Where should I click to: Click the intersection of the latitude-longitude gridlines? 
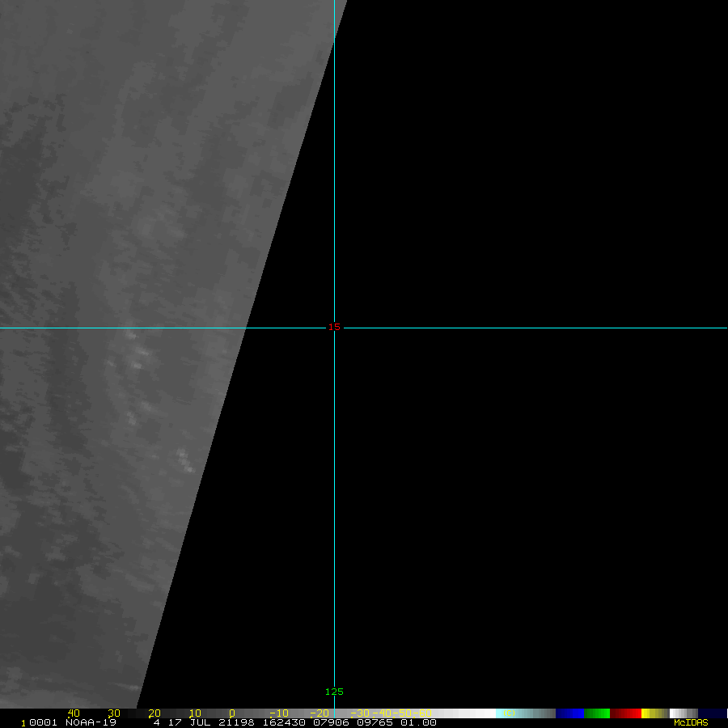pos(334,328)
